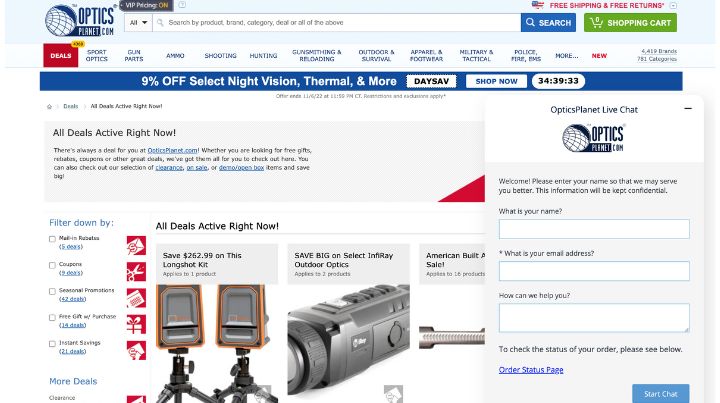Focus the product search input field
The width and height of the screenshot is (720, 403).
338,22
